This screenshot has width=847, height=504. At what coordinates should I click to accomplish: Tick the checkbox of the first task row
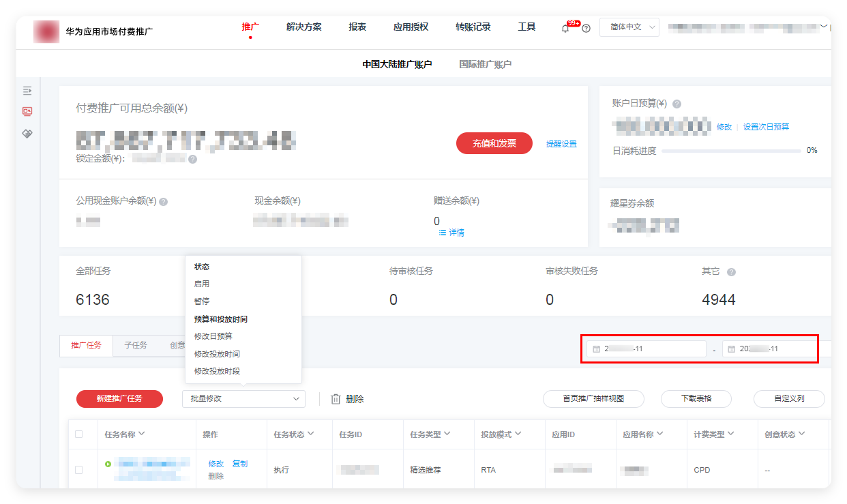[x=78, y=470]
